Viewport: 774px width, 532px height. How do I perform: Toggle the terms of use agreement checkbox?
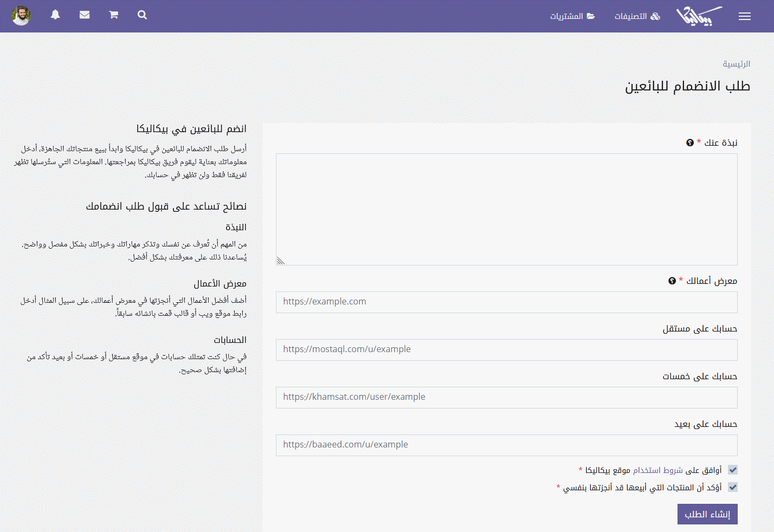click(733, 470)
